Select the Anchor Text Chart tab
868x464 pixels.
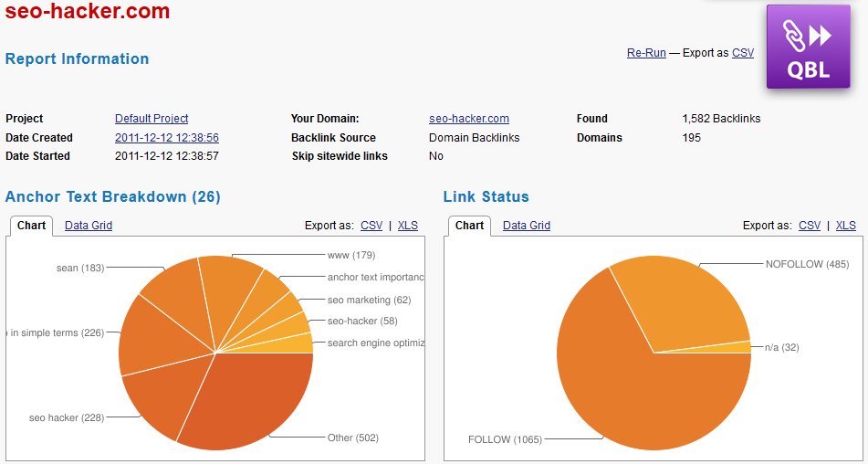pyautogui.click(x=32, y=226)
